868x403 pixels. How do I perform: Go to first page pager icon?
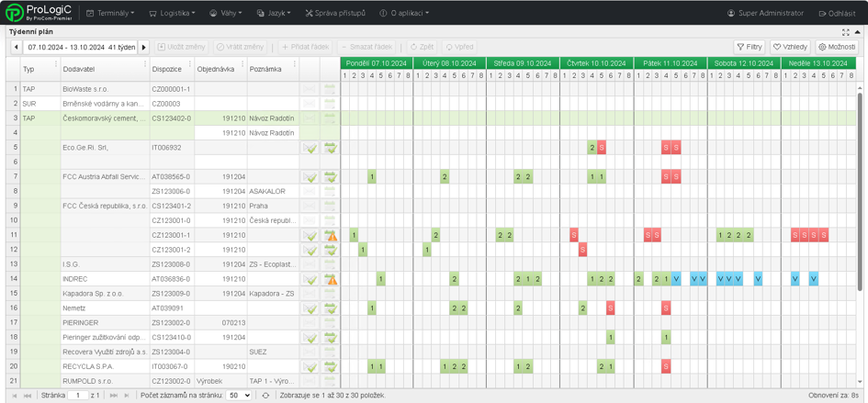point(13,396)
